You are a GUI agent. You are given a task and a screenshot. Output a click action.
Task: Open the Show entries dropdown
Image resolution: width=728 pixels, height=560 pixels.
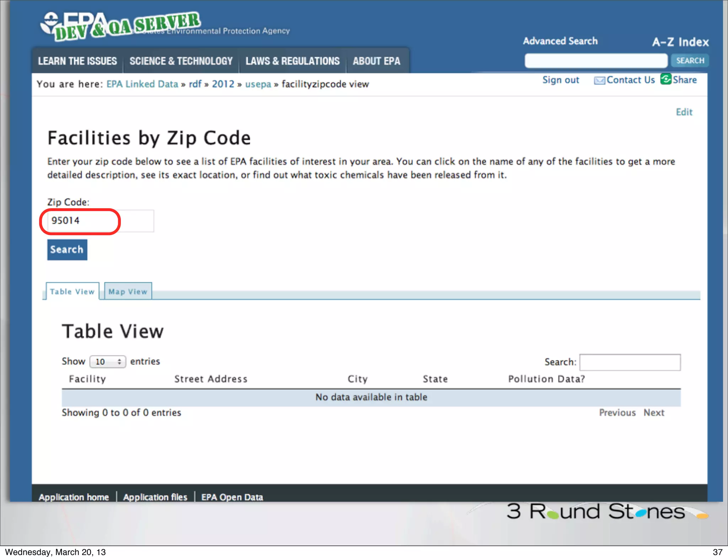click(108, 362)
